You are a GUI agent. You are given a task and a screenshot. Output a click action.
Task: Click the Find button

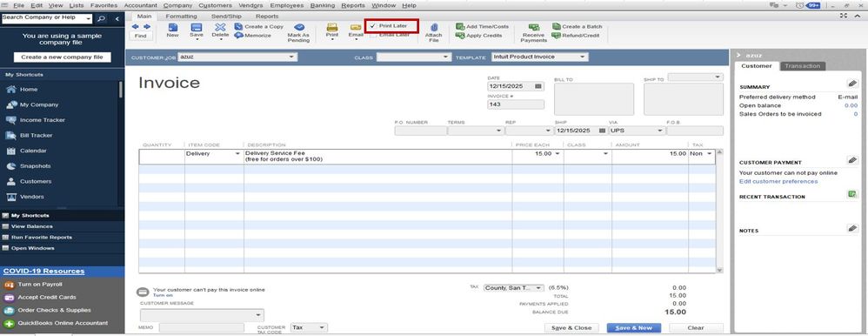tap(141, 36)
